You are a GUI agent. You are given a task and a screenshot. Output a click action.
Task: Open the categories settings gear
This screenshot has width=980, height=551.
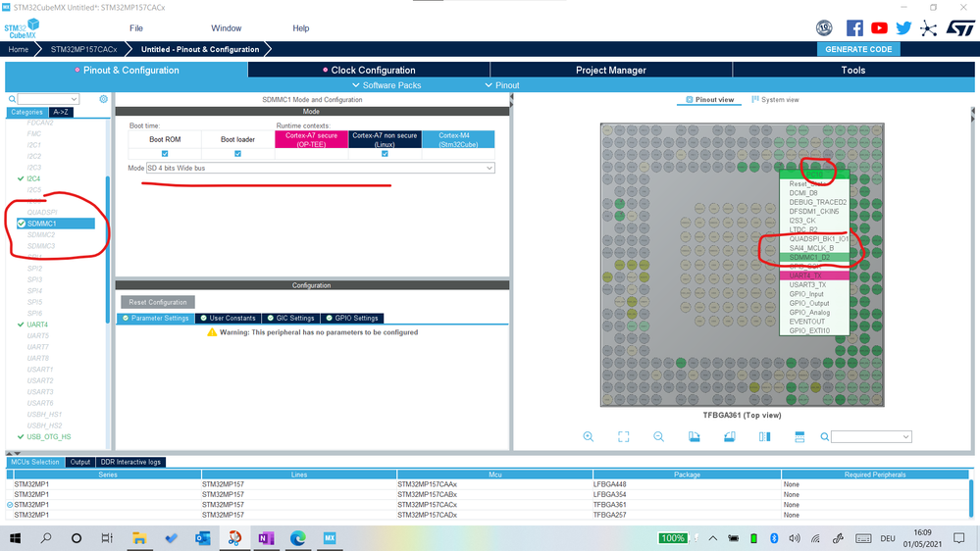(103, 99)
